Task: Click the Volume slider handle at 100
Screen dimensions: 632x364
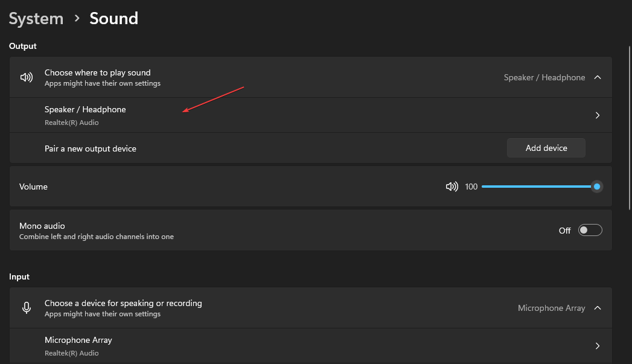Action: pyautogui.click(x=596, y=187)
